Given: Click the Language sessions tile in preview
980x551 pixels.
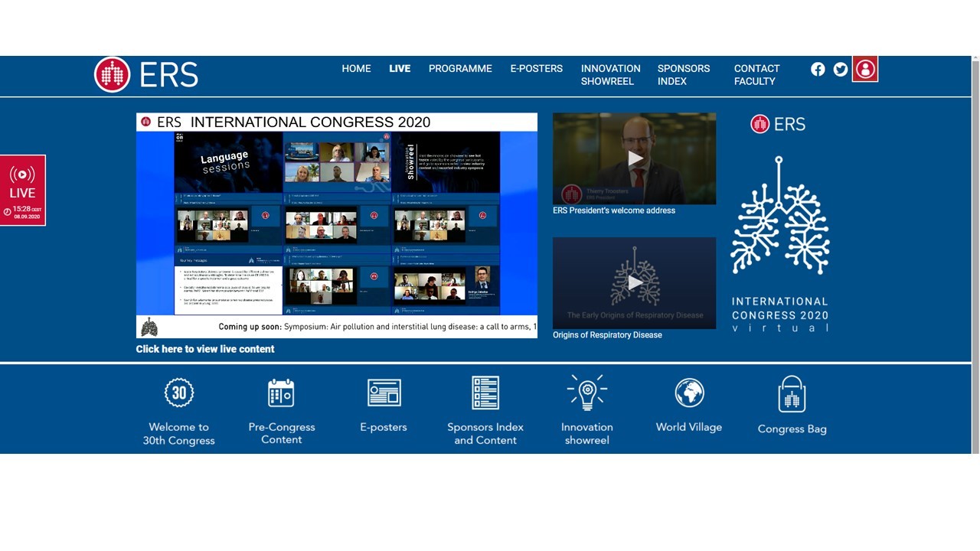Looking at the screenshot, I should coord(228,162).
